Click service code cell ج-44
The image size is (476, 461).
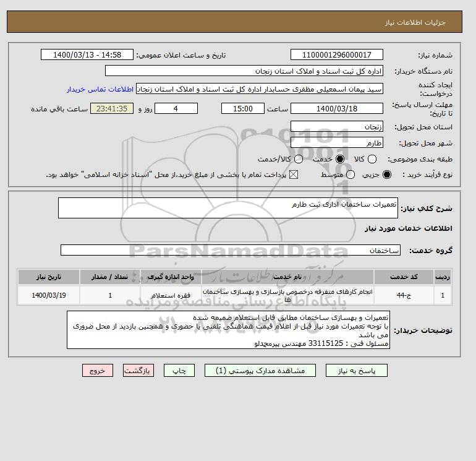[404, 295]
